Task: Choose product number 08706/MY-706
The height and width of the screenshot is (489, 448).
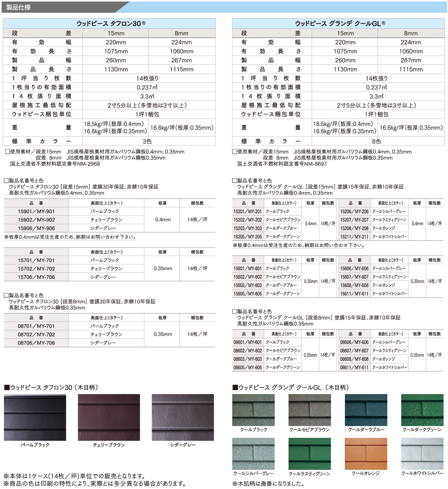Action: click(x=36, y=343)
